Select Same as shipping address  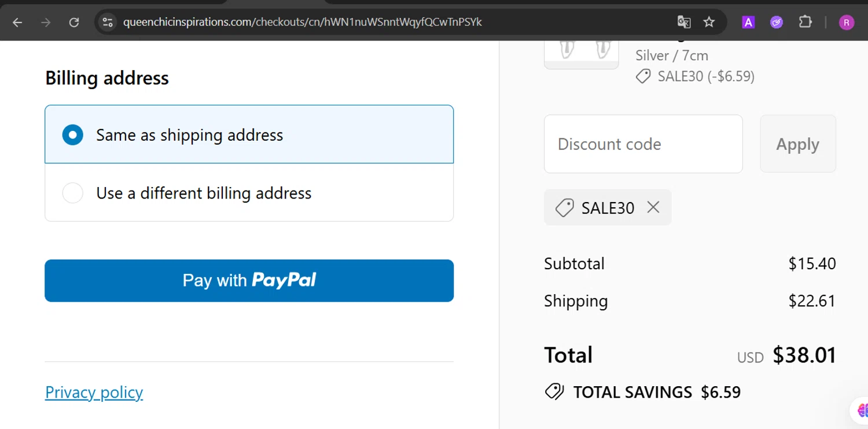pyautogui.click(x=73, y=135)
